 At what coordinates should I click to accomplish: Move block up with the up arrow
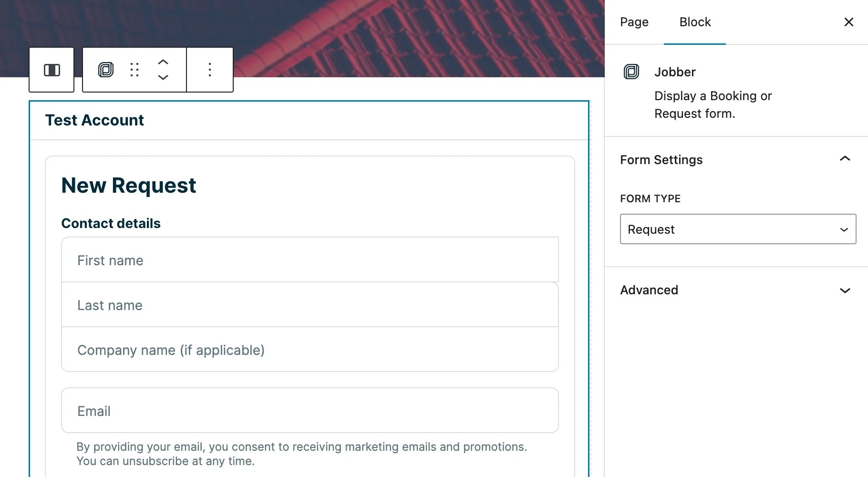(x=163, y=62)
